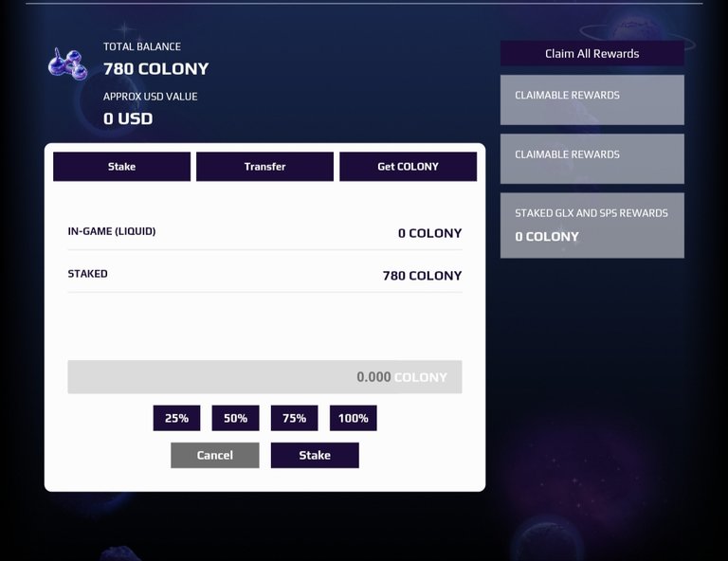Click the Staked 780 COLONY row
This screenshot has width=728, height=561.
(264, 275)
